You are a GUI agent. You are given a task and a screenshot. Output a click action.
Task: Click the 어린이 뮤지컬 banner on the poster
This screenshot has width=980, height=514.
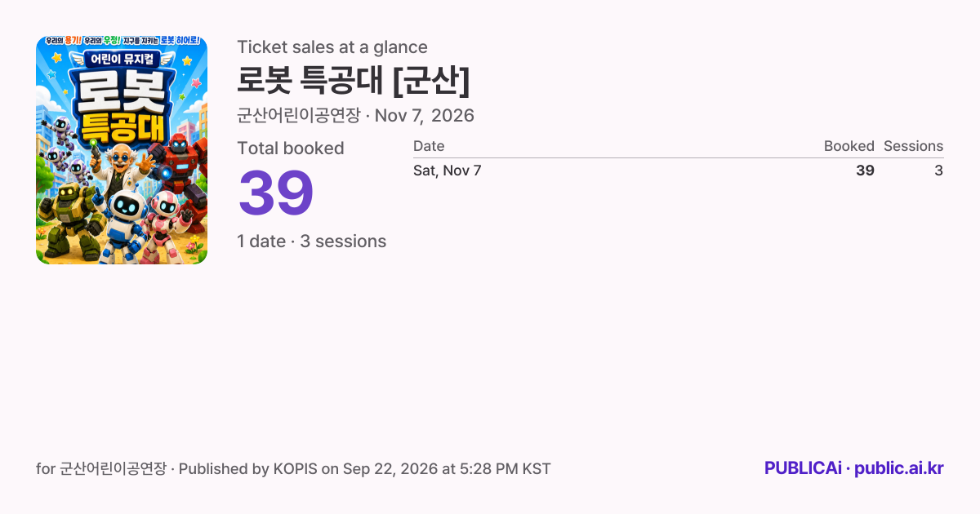point(122,60)
